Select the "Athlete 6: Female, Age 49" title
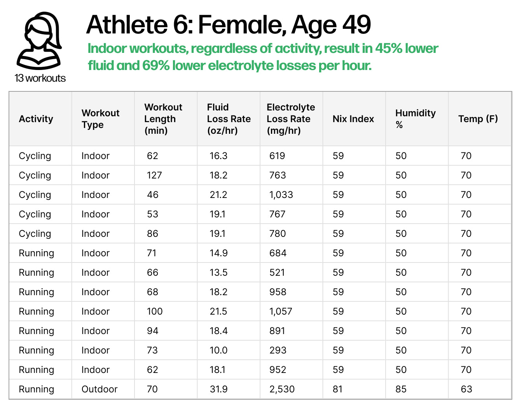517x420 pixels. point(228,25)
